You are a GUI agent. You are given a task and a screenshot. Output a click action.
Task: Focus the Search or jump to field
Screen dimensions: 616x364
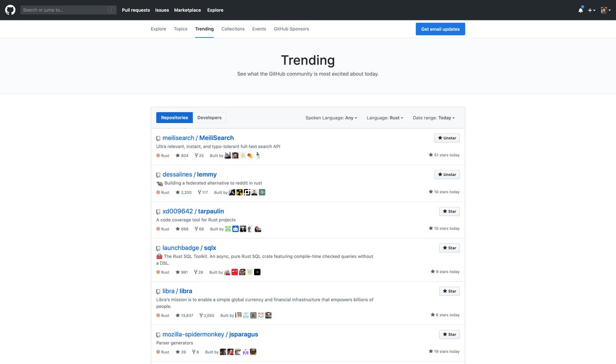pos(68,10)
